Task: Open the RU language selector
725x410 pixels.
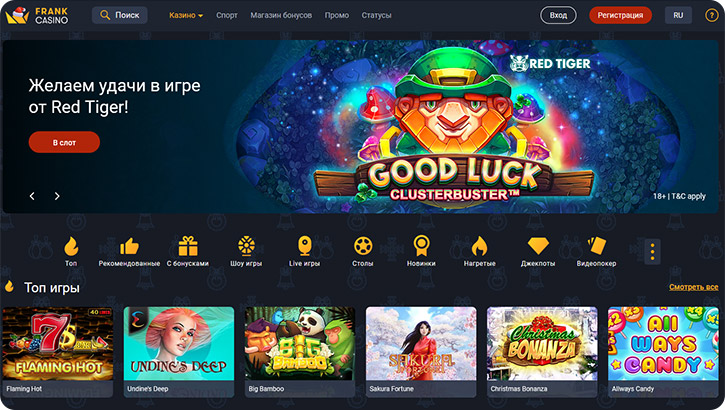Action: coord(678,15)
